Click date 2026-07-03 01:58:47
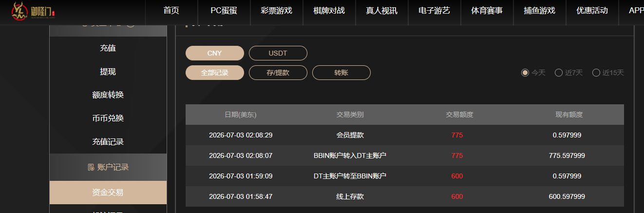The width and height of the screenshot is (644, 213). click(x=241, y=196)
